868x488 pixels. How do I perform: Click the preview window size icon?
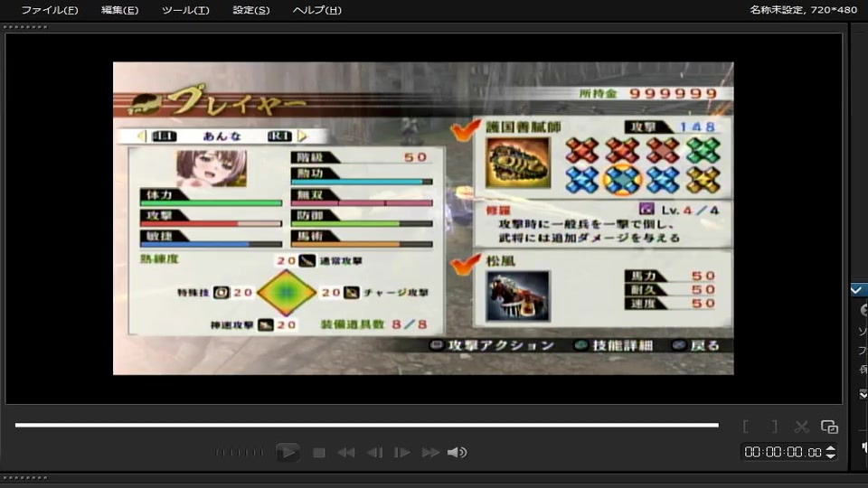pos(829,427)
